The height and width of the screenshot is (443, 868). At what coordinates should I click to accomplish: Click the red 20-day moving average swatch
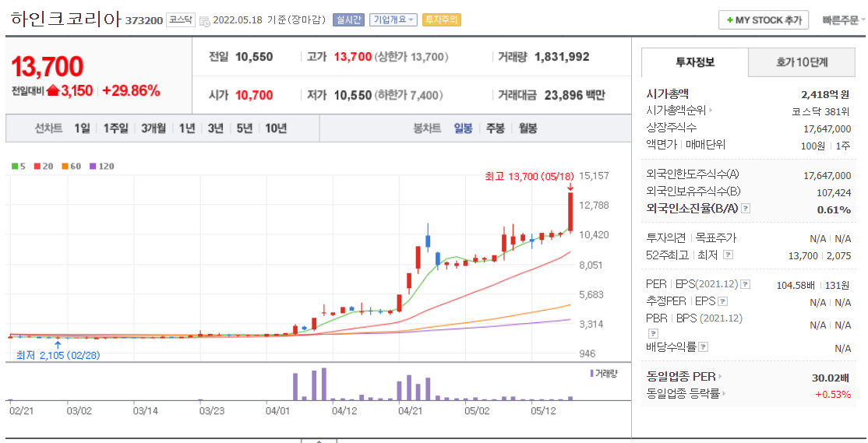[x=37, y=166]
